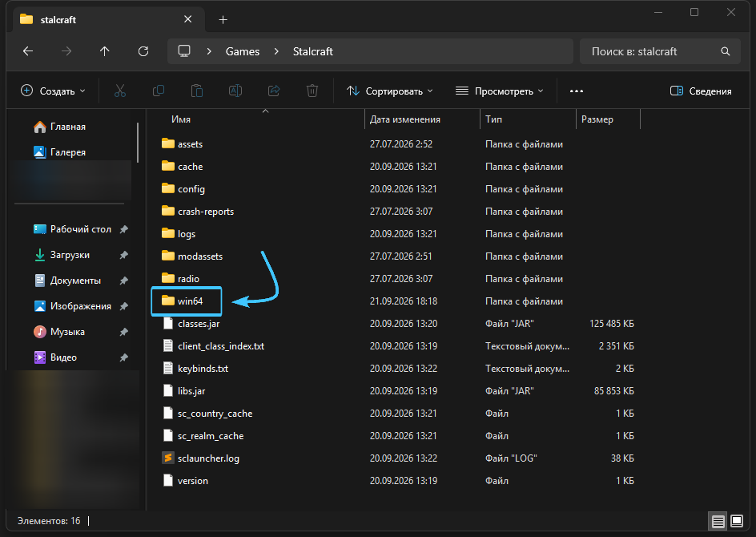Add a new tab with plus button
This screenshot has height=537, width=756.
click(223, 20)
